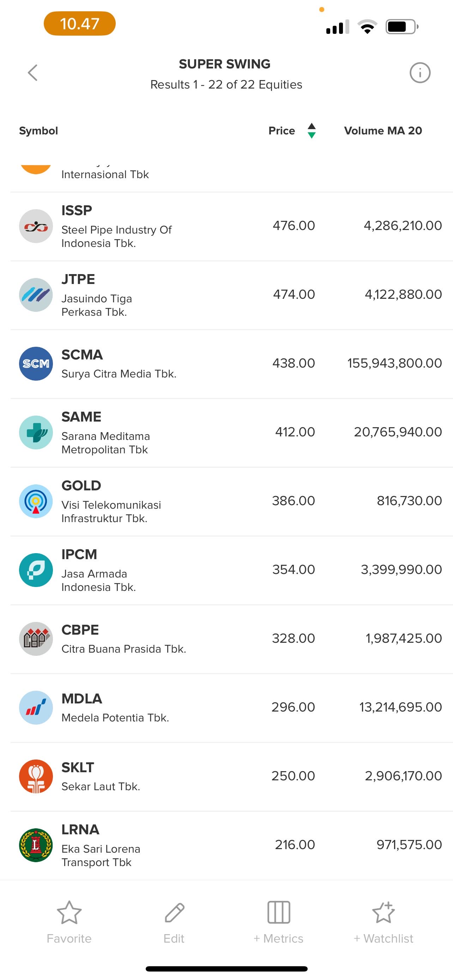Viewport: 453px width, 980px height.
Task: Tap the Favorite star icon
Action: pyautogui.click(x=69, y=912)
